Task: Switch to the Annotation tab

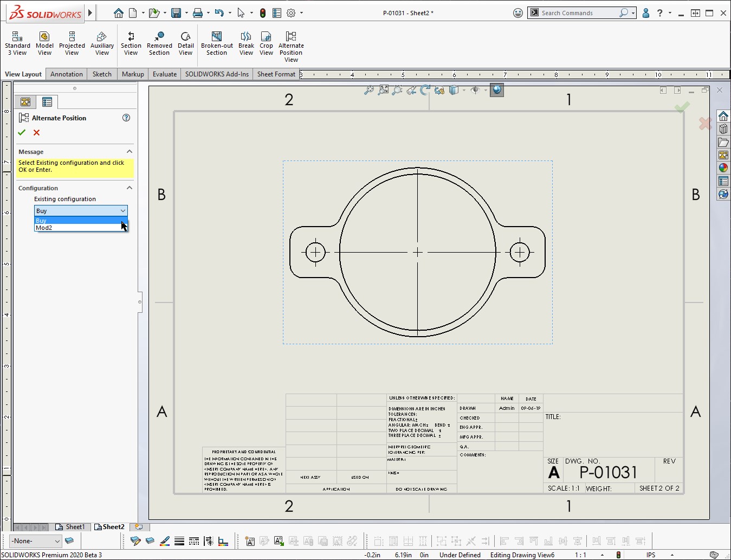Action: (x=66, y=74)
